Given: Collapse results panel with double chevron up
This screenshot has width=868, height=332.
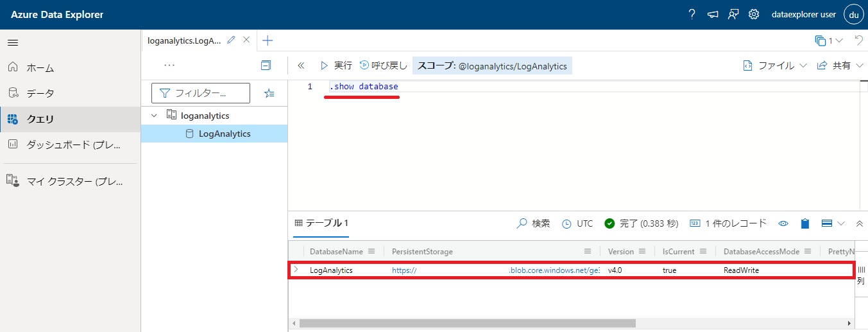Looking at the screenshot, I should [x=860, y=223].
